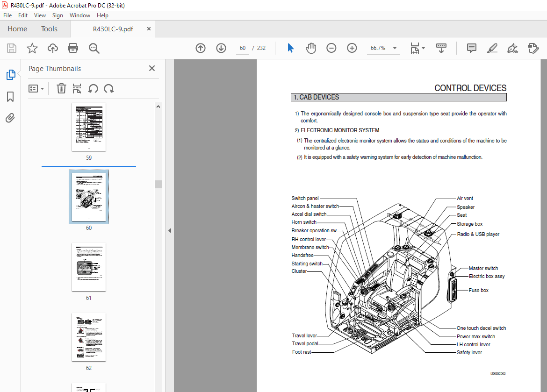547x392 pixels.
Task: Close the Page Thumbnails panel
Action: pos(152,68)
